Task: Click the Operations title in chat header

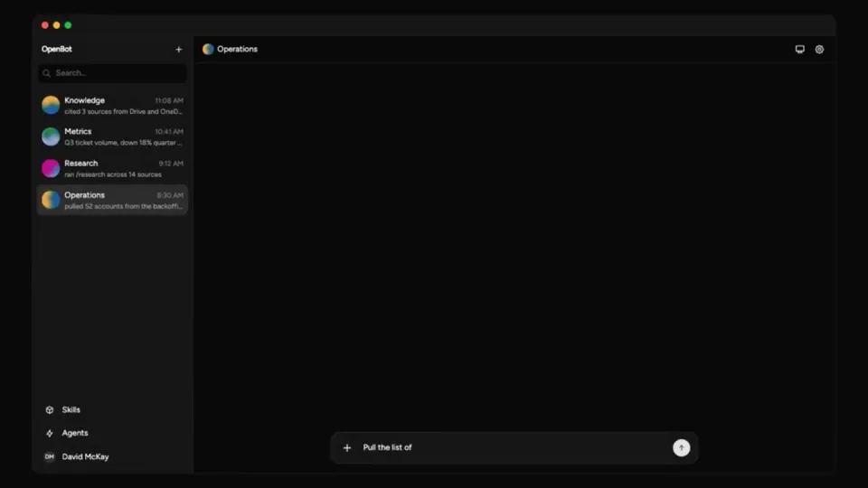Action: [x=237, y=49]
